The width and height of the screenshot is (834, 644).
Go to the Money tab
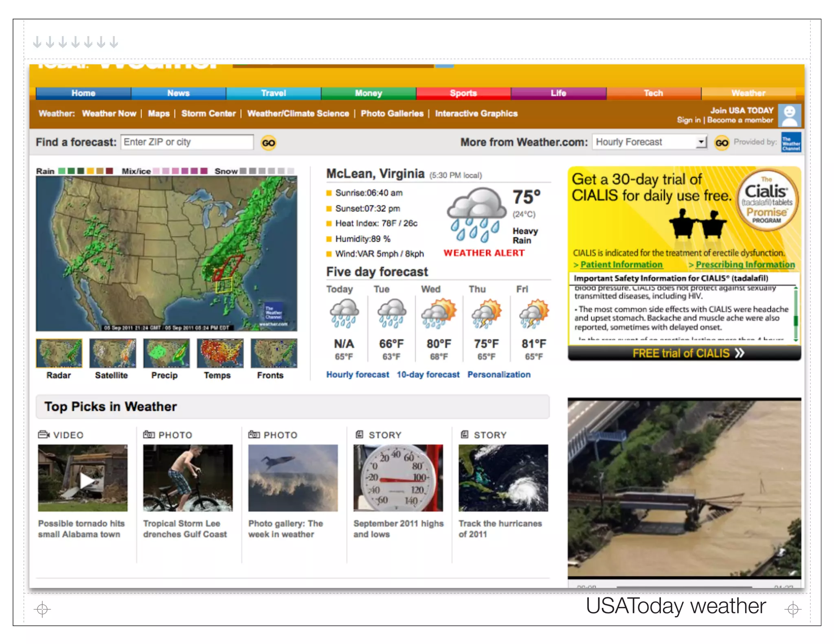tap(369, 93)
